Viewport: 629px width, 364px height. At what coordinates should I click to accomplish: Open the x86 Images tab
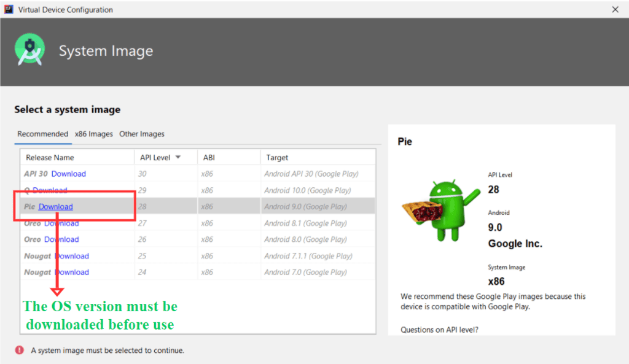(x=93, y=134)
